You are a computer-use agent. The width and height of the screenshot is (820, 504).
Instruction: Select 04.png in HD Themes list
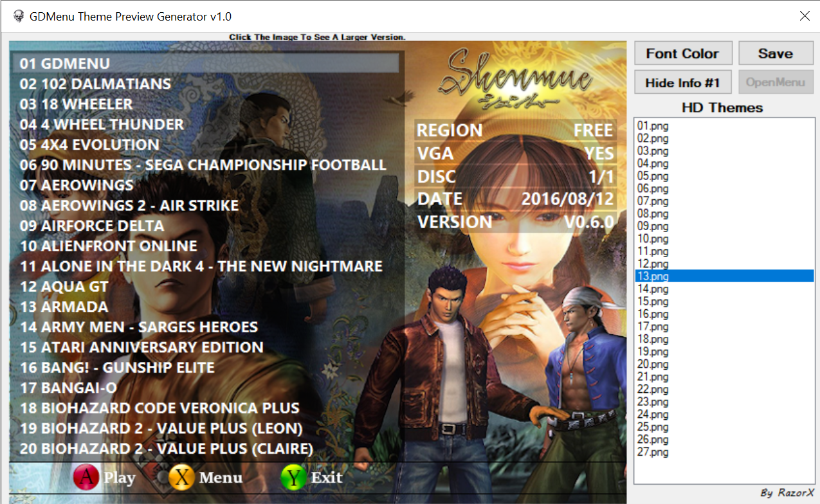coord(724,163)
